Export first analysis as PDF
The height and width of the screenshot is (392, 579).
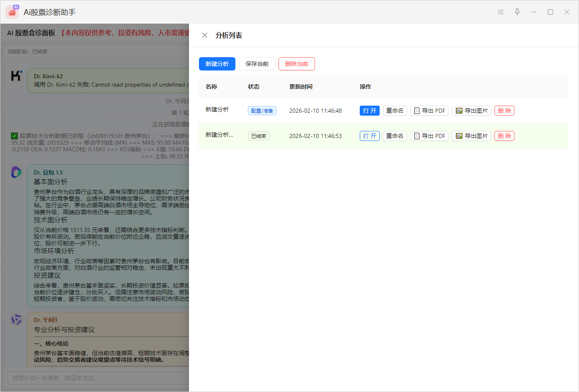(x=429, y=111)
